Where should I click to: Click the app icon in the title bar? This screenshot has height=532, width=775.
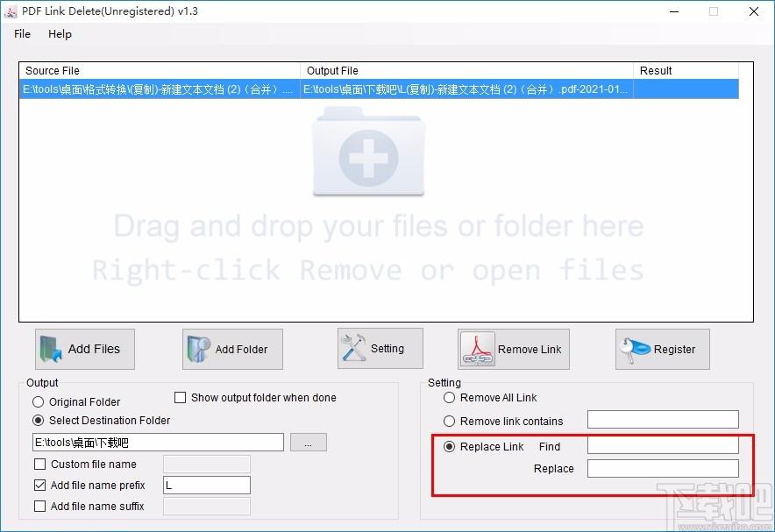11,12
